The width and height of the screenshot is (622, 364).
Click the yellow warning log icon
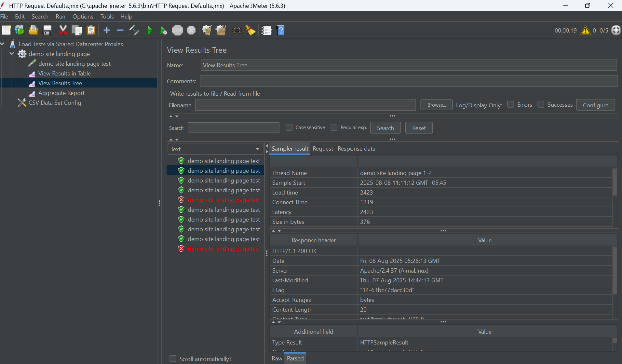[x=585, y=30]
